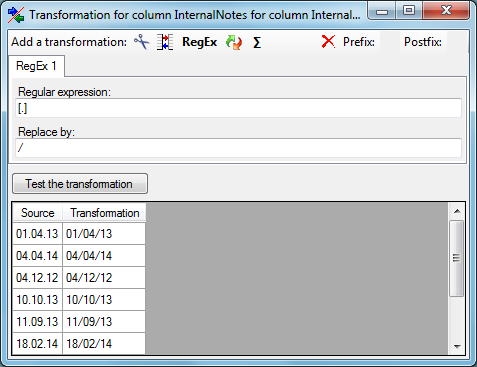
Task: Click the transformation app icon in title bar
Action: point(16,15)
